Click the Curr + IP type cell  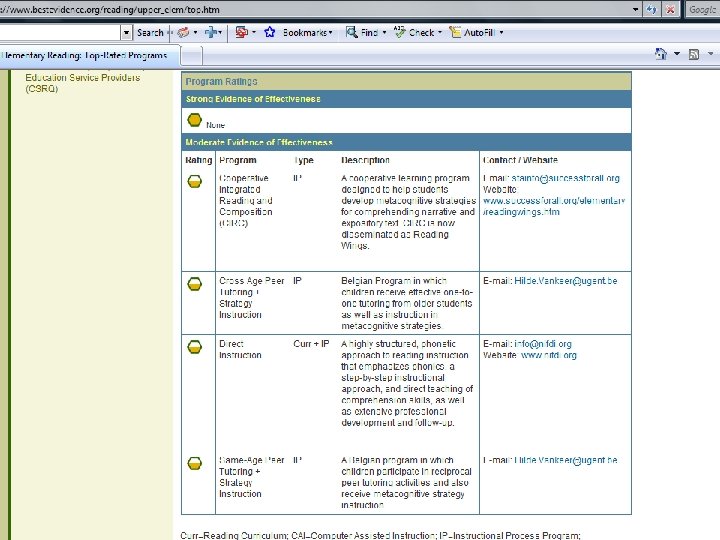click(x=311, y=344)
